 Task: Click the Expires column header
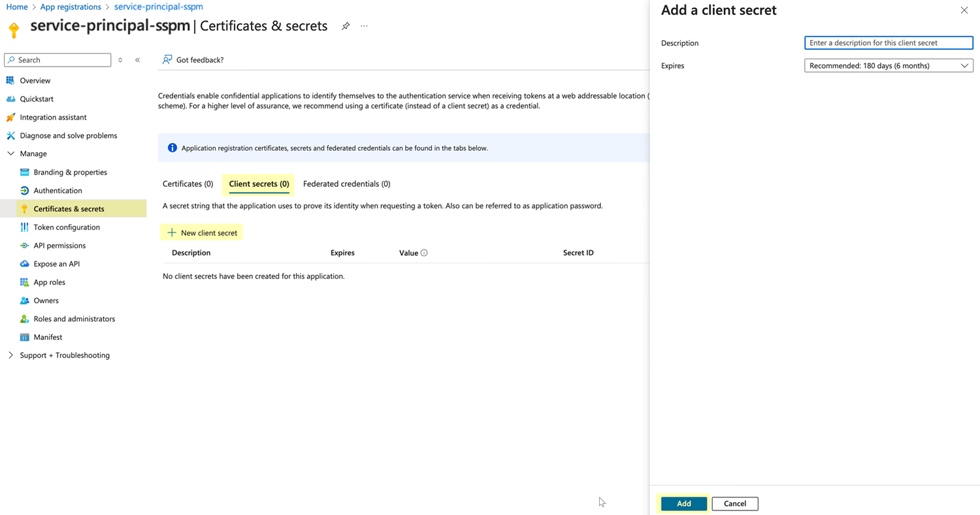[x=342, y=253]
